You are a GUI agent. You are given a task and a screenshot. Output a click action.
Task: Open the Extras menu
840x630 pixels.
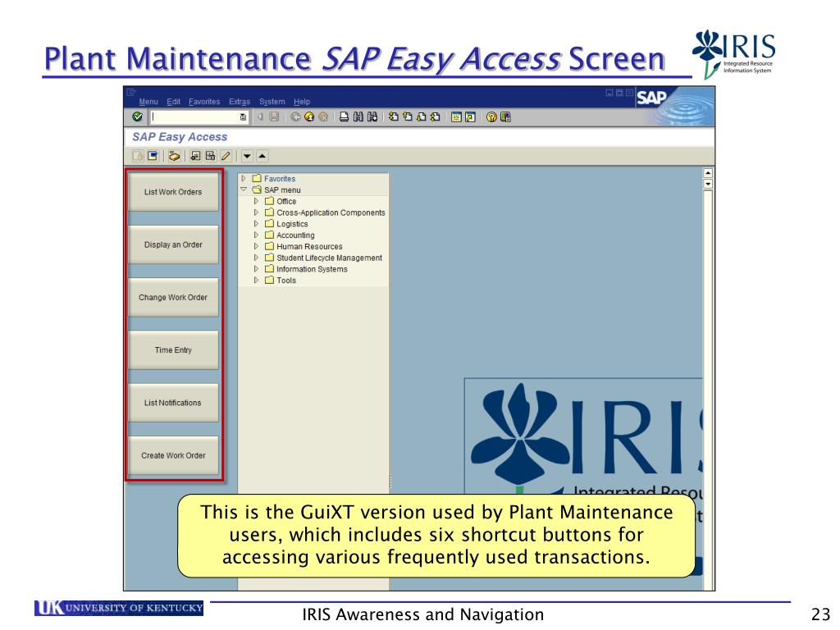pos(240,102)
